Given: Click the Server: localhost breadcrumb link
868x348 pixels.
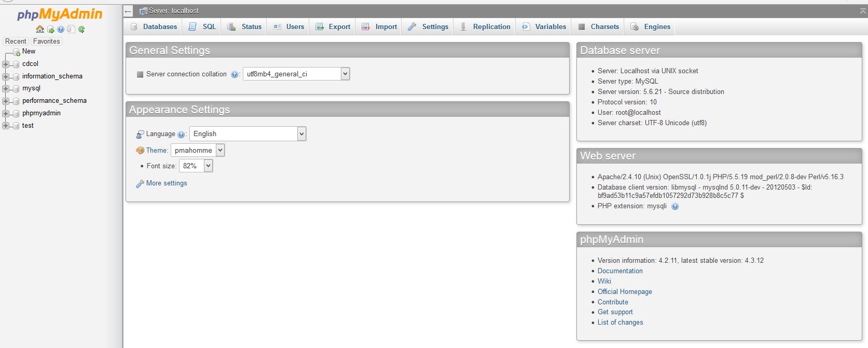Looking at the screenshot, I should pyautogui.click(x=174, y=11).
